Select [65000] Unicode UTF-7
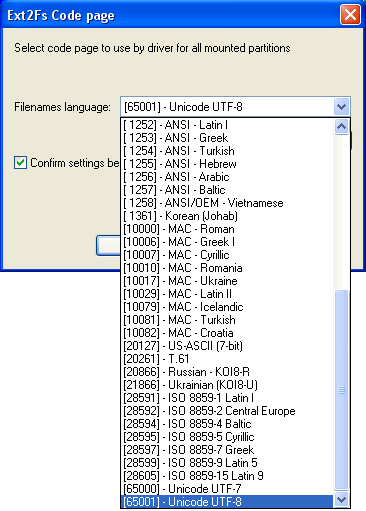 [x=227, y=489]
